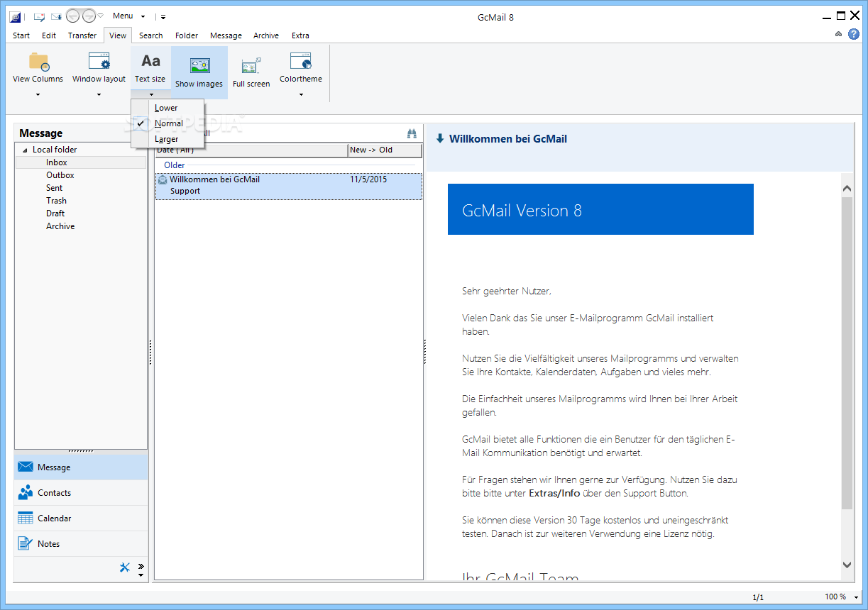Screen dimensions: 868x610
Task: Open the Calendar module
Action: point(81,518)
